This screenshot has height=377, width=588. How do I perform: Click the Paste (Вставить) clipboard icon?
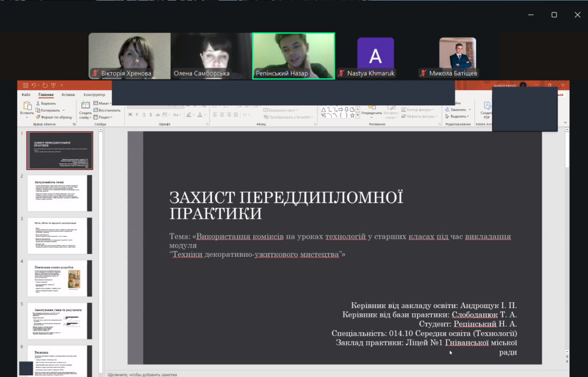[26, 107]
